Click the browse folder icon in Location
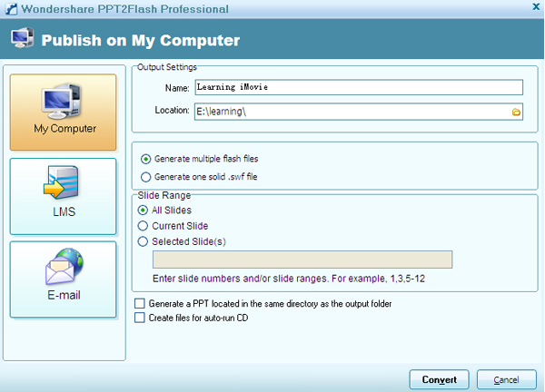Viewport: 545px width, 392px height. point(516,112)
